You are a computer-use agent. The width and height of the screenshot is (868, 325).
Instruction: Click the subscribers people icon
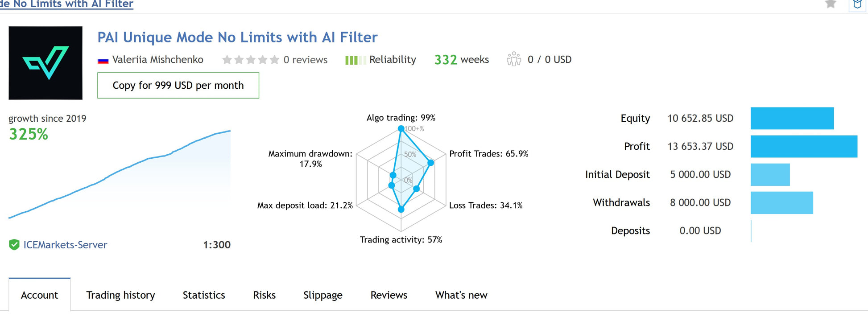[514, 59]
